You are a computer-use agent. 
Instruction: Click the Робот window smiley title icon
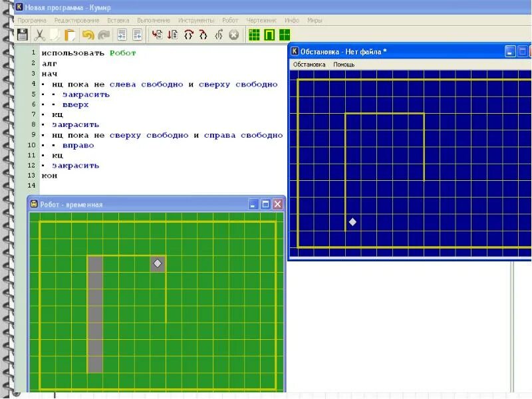click(x=34, y=204)
